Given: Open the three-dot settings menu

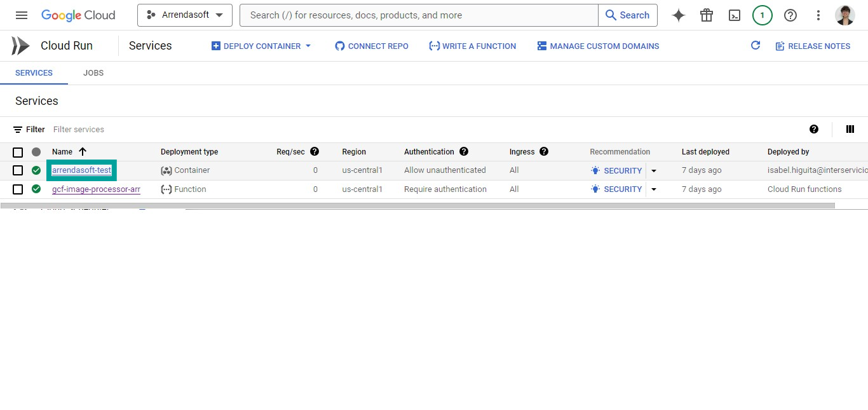Looking at the screenshot, I should point(818,15).
